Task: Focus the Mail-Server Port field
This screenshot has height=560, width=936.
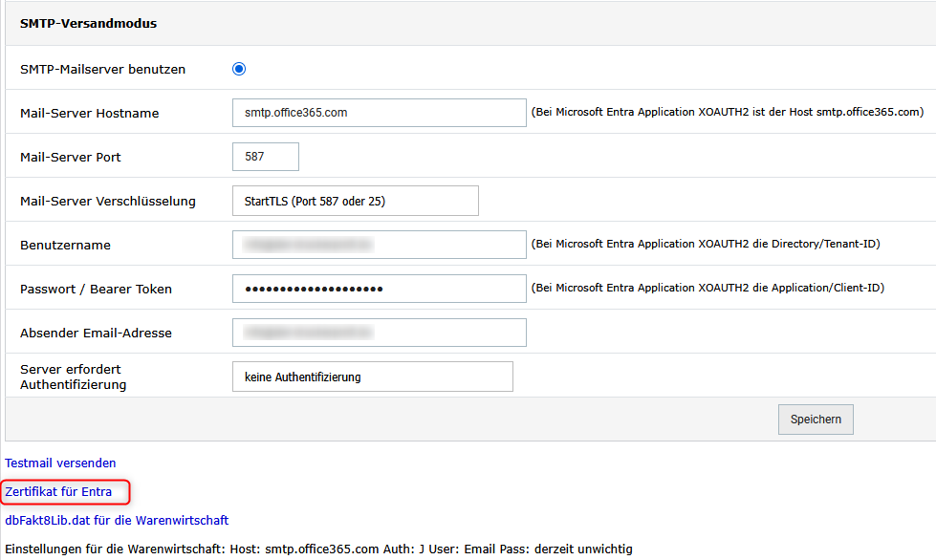Action: click(x=265, y=157)
